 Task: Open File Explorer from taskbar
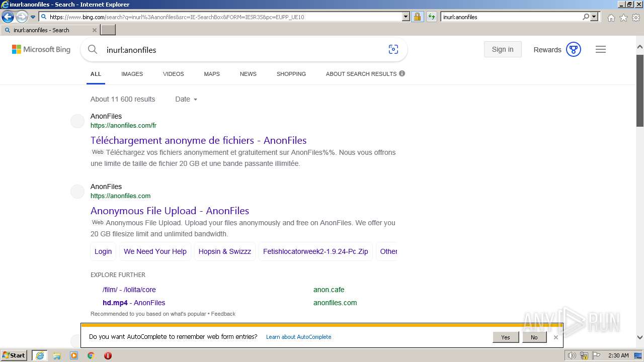[x=57, y=355]
